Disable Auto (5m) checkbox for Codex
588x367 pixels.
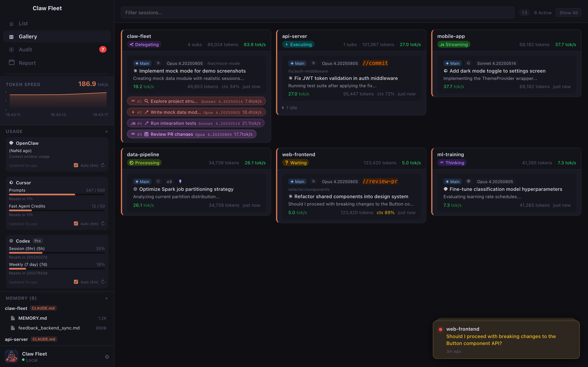[76, 282]
